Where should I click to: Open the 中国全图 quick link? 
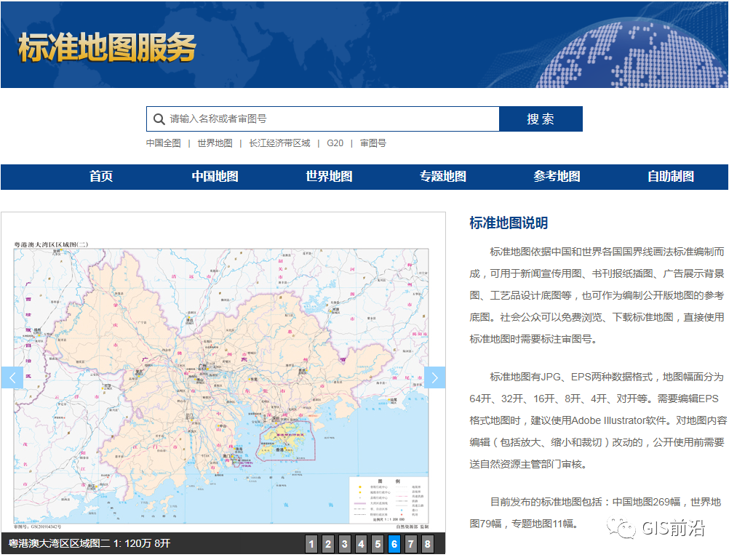[163, 143]
